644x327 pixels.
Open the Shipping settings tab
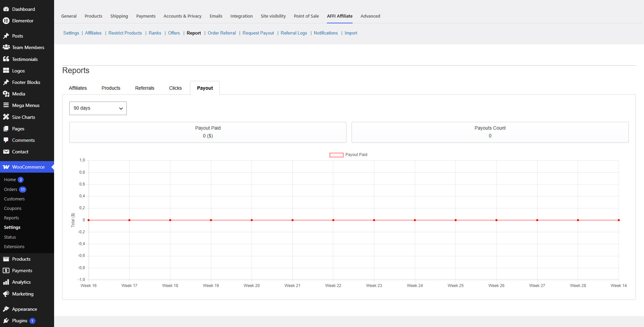pyautogui.click(x=119, y=16)
